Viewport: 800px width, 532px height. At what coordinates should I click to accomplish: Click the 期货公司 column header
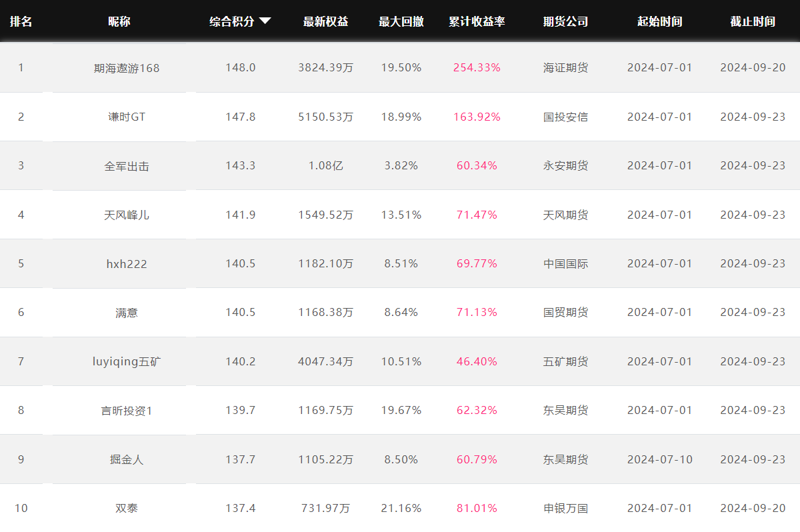point(565,21)
